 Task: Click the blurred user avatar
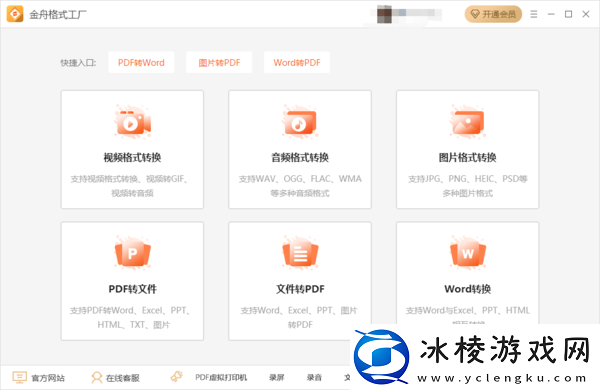click(x=385, y=15)
